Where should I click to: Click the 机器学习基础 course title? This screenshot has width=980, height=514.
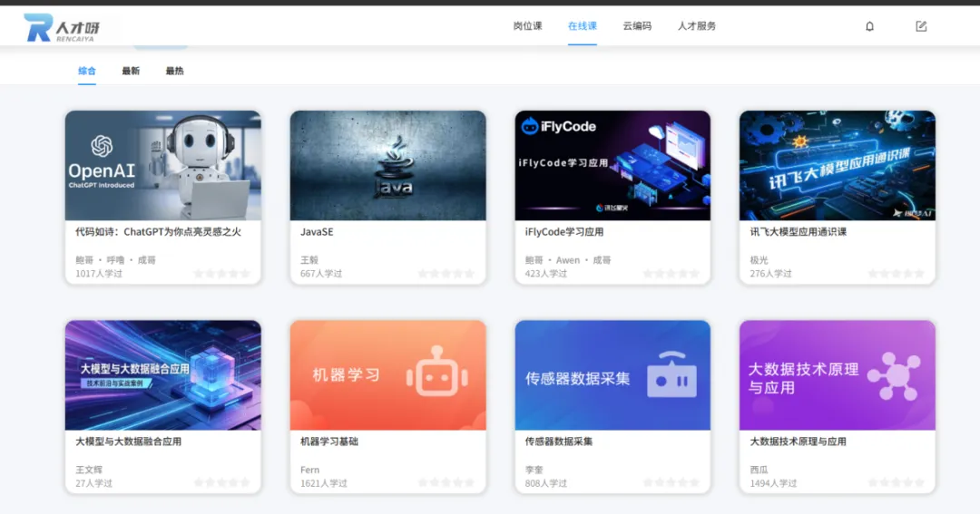(329, 441)
